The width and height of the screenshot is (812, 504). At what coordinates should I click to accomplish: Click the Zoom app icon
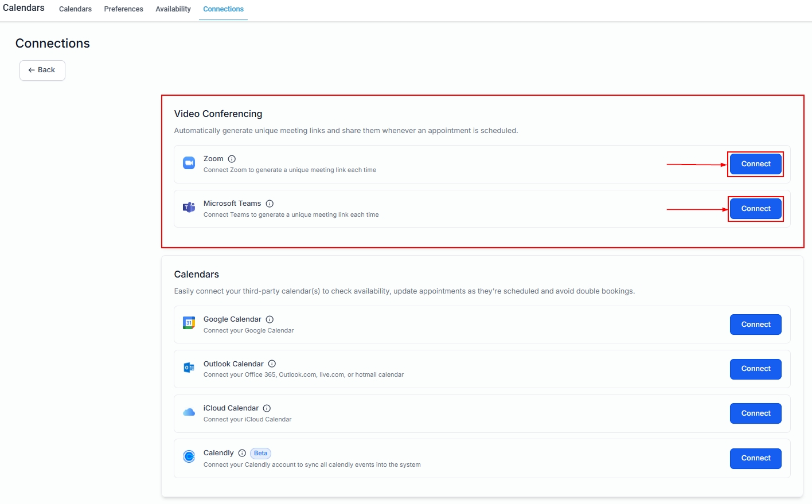click(x=189, y=163)
